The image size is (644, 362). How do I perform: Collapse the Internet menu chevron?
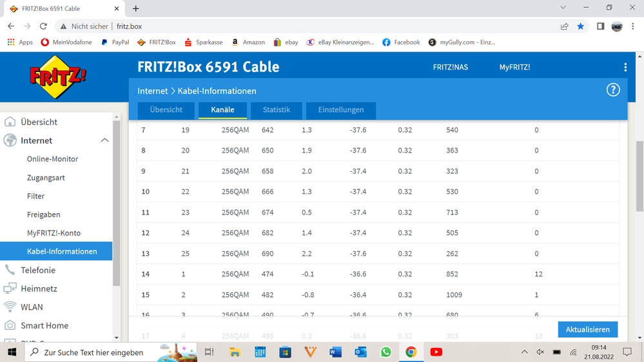(104, 140)
